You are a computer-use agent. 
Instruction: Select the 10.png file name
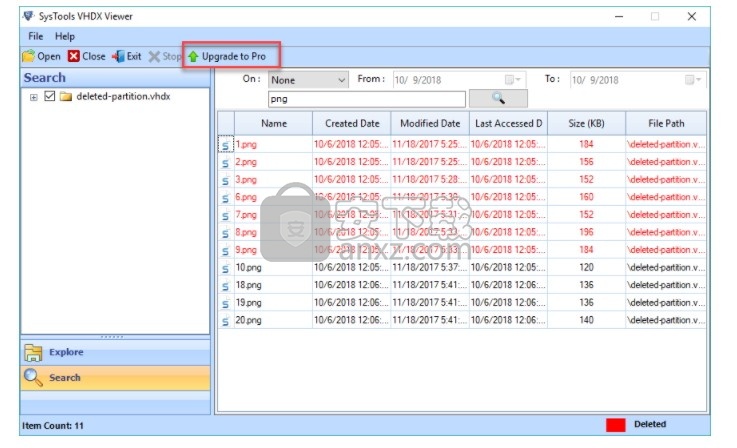coord(248,268)
